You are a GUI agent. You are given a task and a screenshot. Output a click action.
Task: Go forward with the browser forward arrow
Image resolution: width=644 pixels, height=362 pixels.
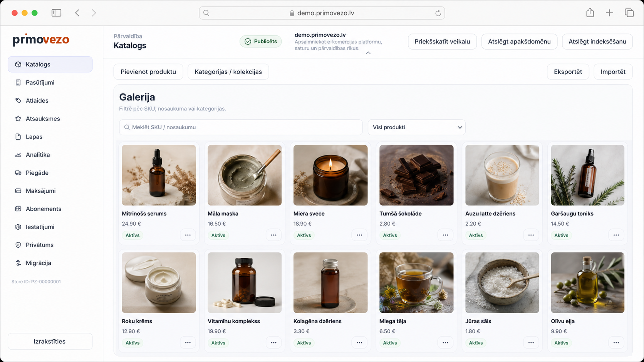point(94,13)
